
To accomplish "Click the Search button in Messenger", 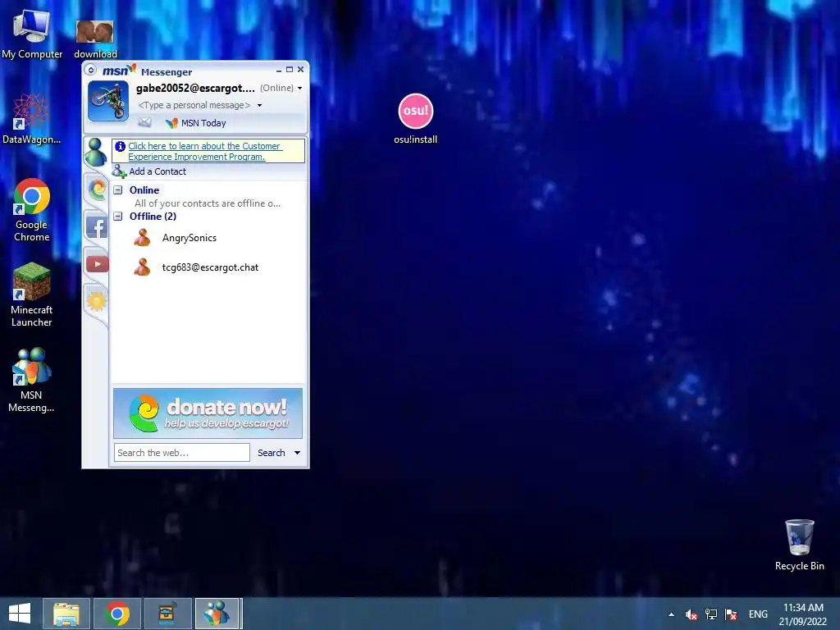I will (x=271, y=453).
